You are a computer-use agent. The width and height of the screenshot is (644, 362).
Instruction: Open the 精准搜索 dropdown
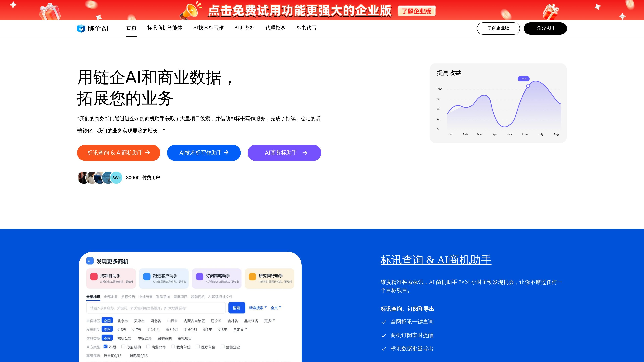tap(258, 308)
